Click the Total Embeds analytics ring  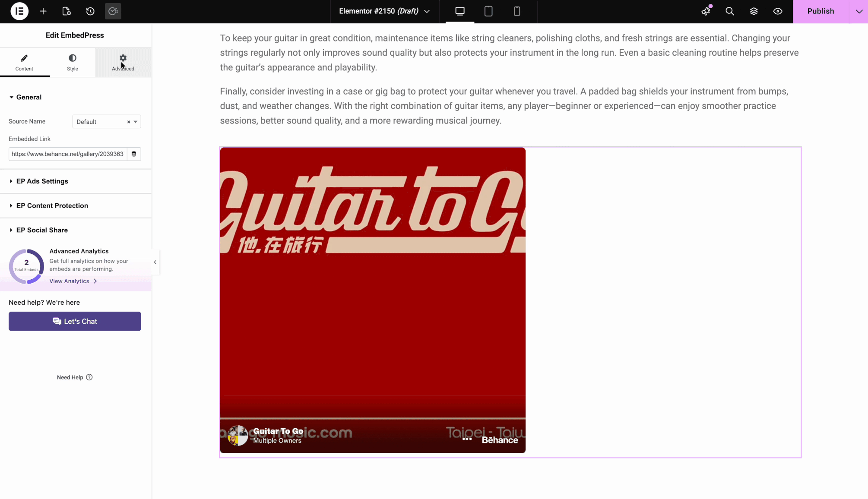(x=26, y=266)
